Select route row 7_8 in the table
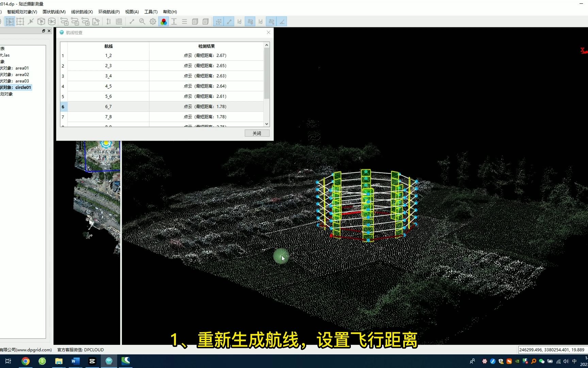This screenshot has height=368, width=588. (x=162, y=117)
